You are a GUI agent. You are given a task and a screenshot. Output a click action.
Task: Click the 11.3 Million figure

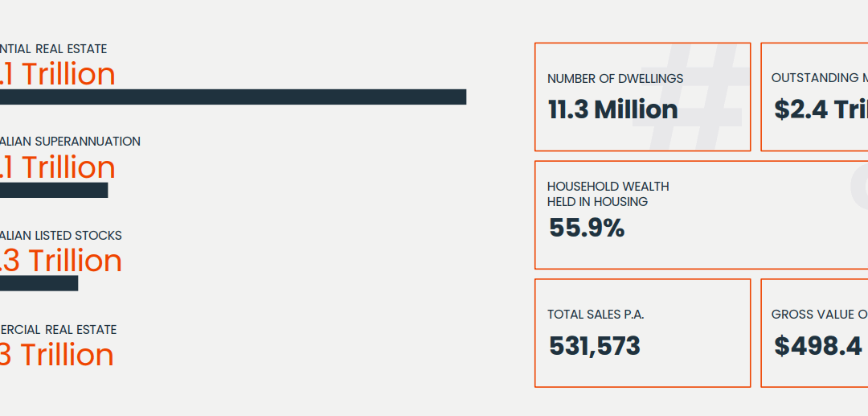(x=612, y=109)
